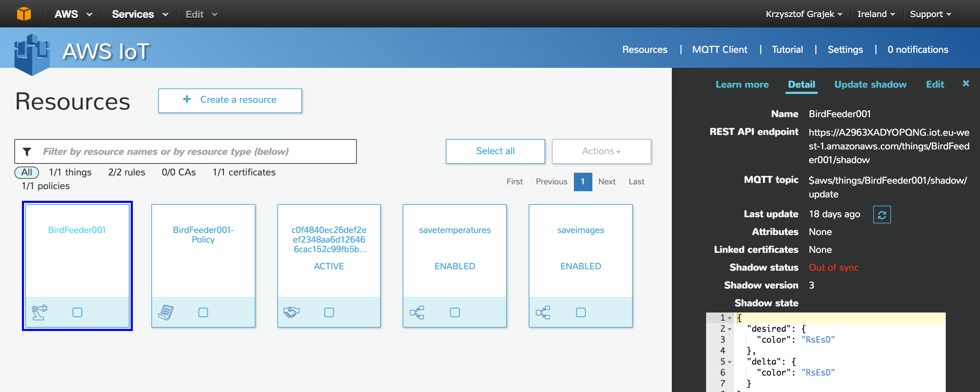Screen dimensions: 980x392
Task: Click the rule icon on saveimages card
Action: pos(543,313)
